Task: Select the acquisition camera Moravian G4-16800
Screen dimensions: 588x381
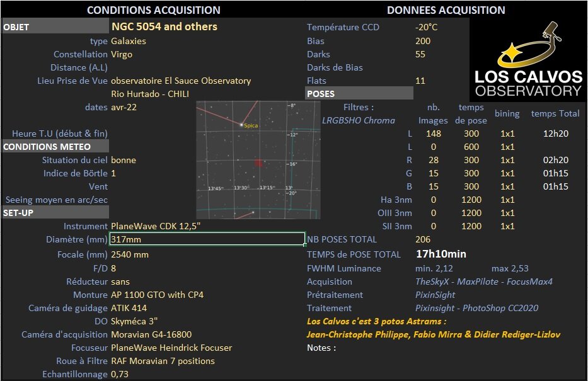Action: click(151, 334)
